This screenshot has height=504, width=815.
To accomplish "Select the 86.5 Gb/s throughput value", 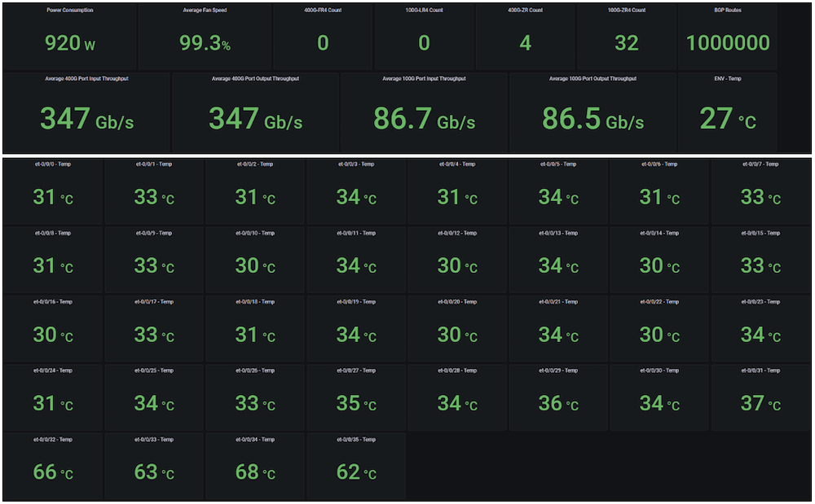I will click(593, 119).
